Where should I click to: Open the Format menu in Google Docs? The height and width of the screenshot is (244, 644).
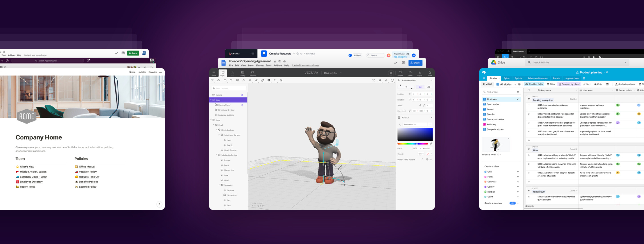[x=260, y=66]
